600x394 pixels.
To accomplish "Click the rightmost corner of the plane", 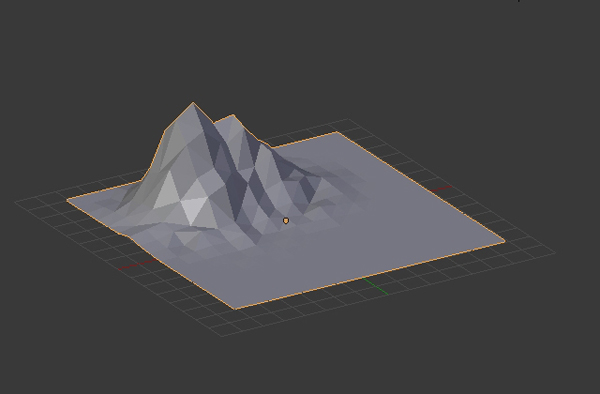I will pos(504,241).
